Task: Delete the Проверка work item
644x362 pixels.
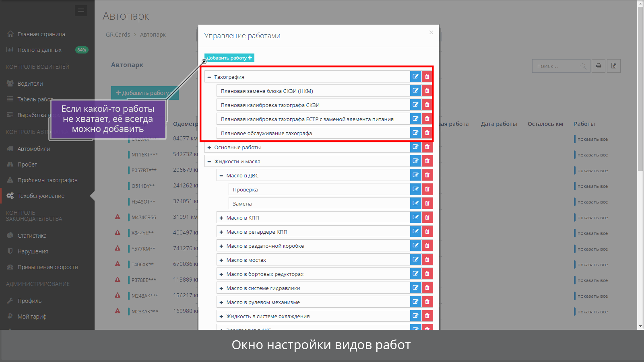Action: coord(427,189)
